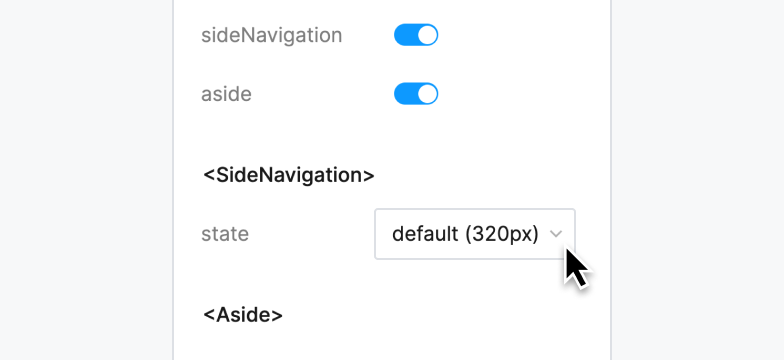The width and height of the screenshot is (784, 360).
Task: Click the state label
Action: tap(225, 234)
